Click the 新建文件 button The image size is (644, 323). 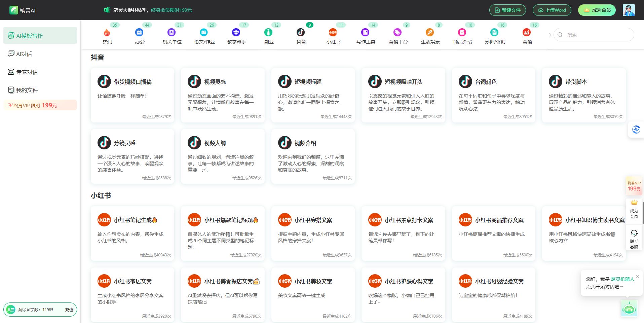507,10
